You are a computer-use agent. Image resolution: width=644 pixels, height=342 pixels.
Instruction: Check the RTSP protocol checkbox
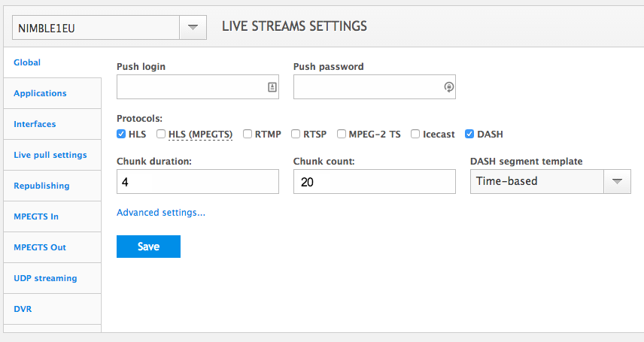(296, 135)
